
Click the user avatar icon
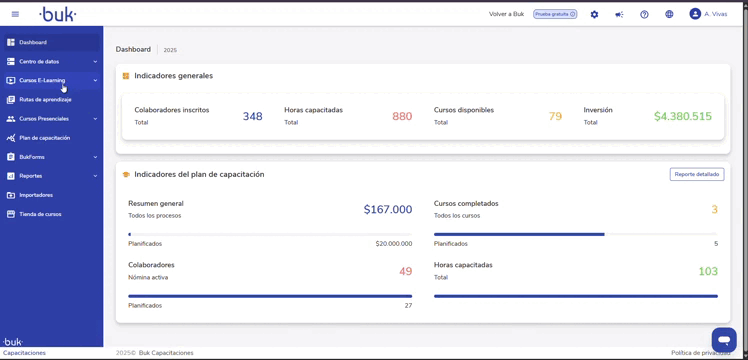[695, 14]
